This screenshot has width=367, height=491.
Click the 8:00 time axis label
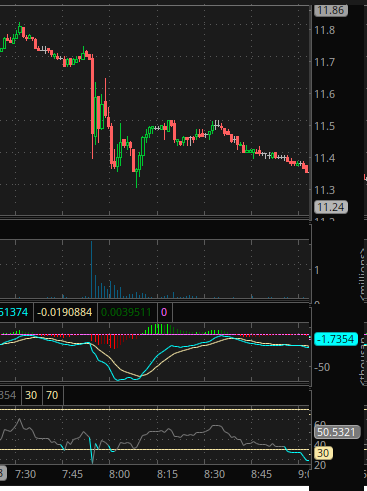click(120, 474)
